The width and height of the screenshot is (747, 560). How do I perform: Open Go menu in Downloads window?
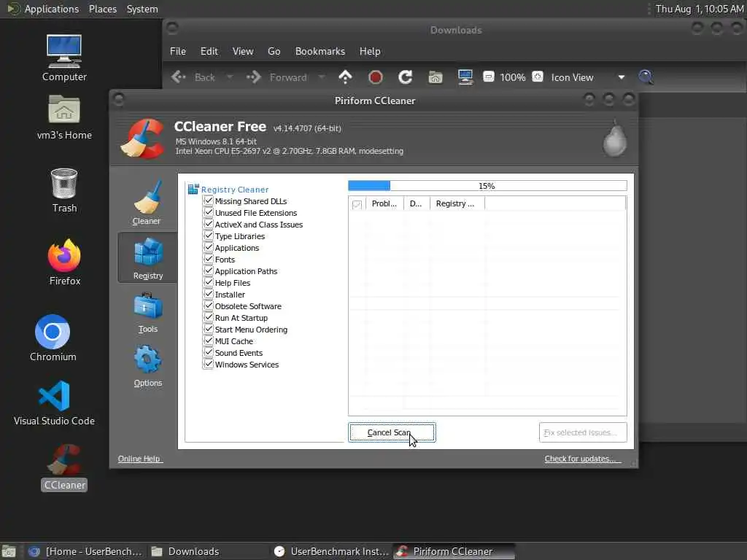tap(274, 52)
